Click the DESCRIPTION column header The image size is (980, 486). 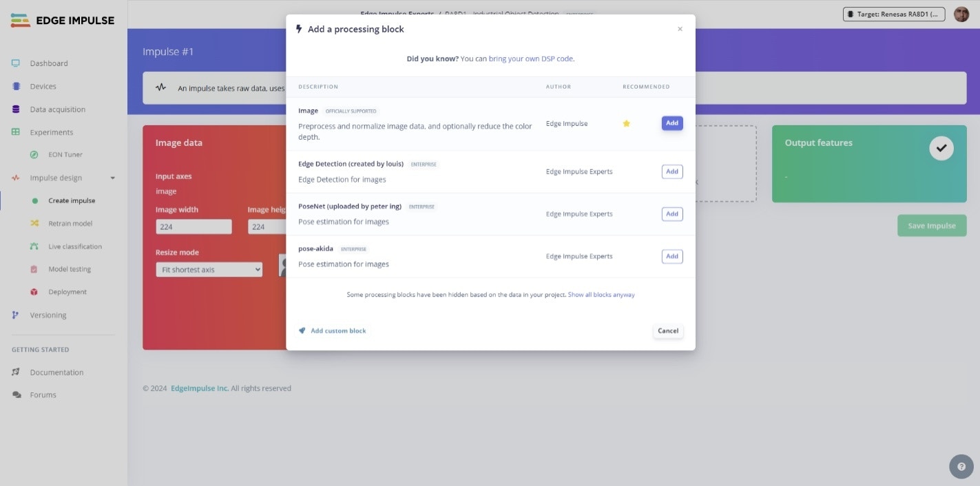tap(318, 87)
